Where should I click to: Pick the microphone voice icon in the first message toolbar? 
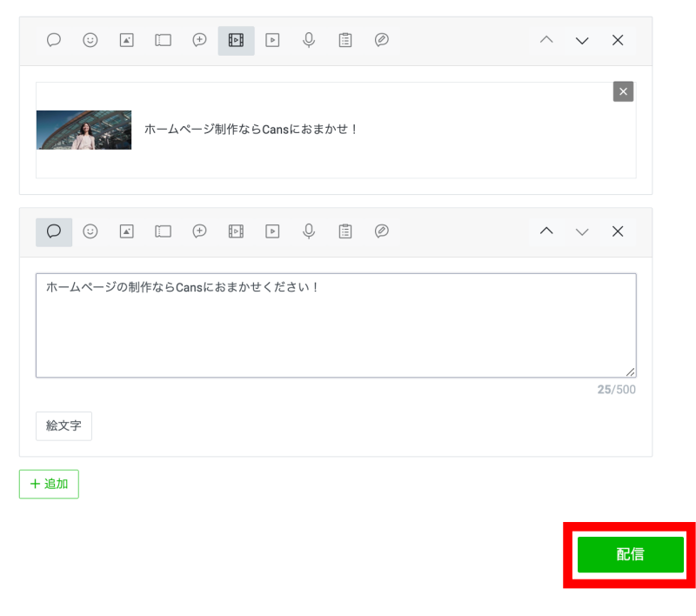pyautogui.click(x=309, y=40)
